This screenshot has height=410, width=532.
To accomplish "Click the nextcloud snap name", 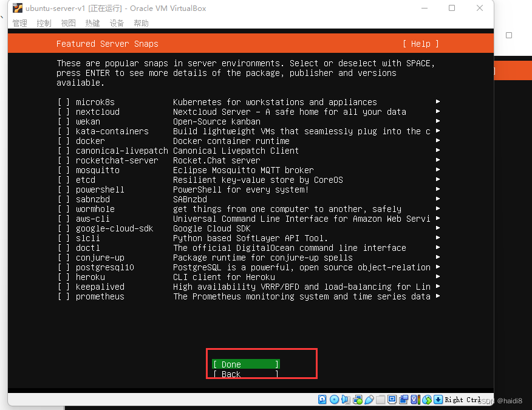I will point(98,112).
